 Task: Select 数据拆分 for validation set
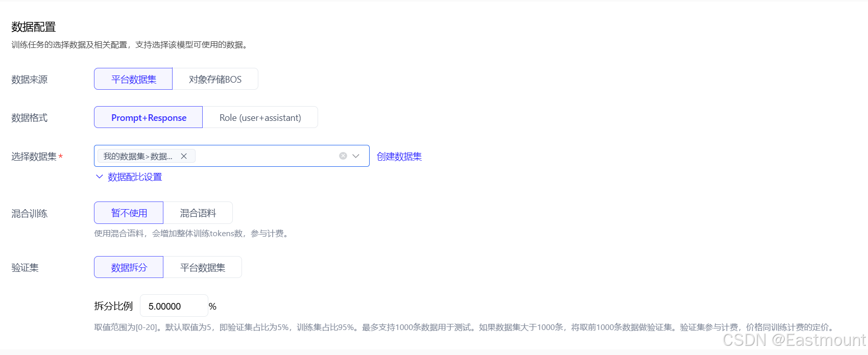[129, 267]
